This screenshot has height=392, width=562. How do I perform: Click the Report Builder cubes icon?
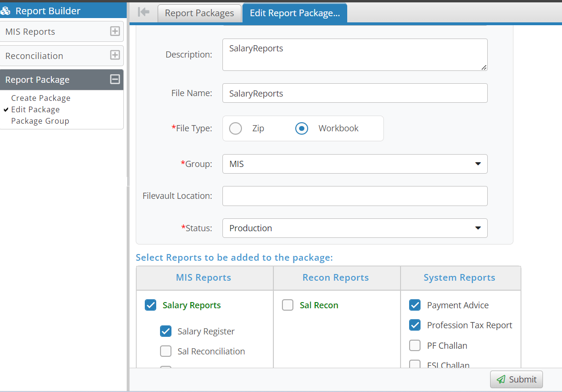(x=6, y=11)
